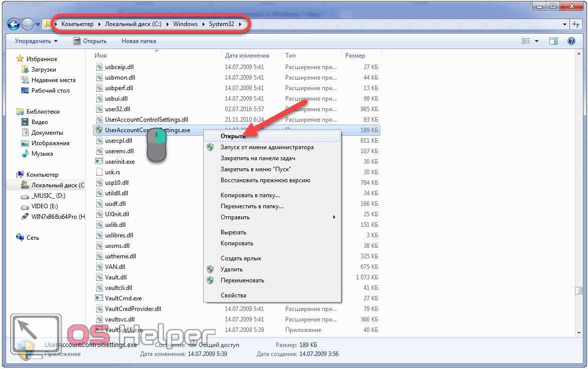Sort files by Дата изменения column header
The width and height of the screenshot is (588, 369).
247,56
